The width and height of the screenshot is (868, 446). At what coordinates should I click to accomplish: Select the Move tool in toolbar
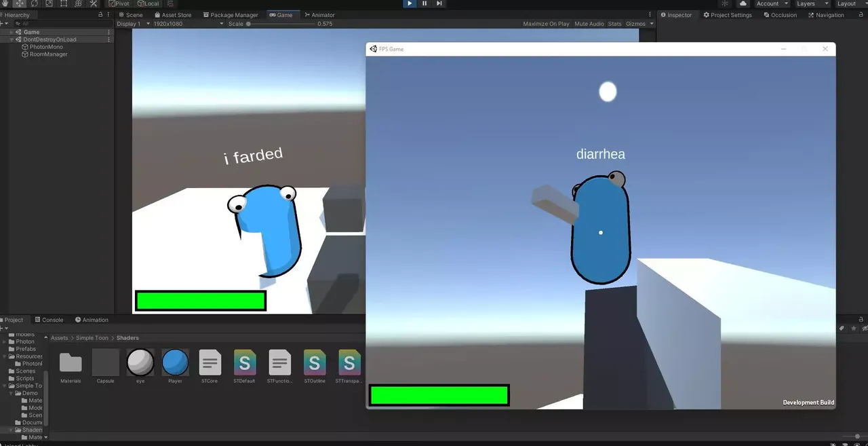tap(19, 3)
